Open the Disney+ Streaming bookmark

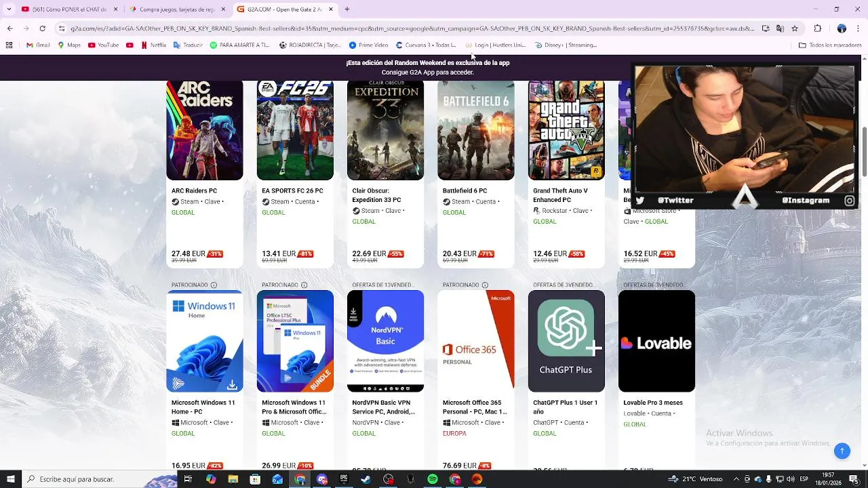(x=566, y=45)
